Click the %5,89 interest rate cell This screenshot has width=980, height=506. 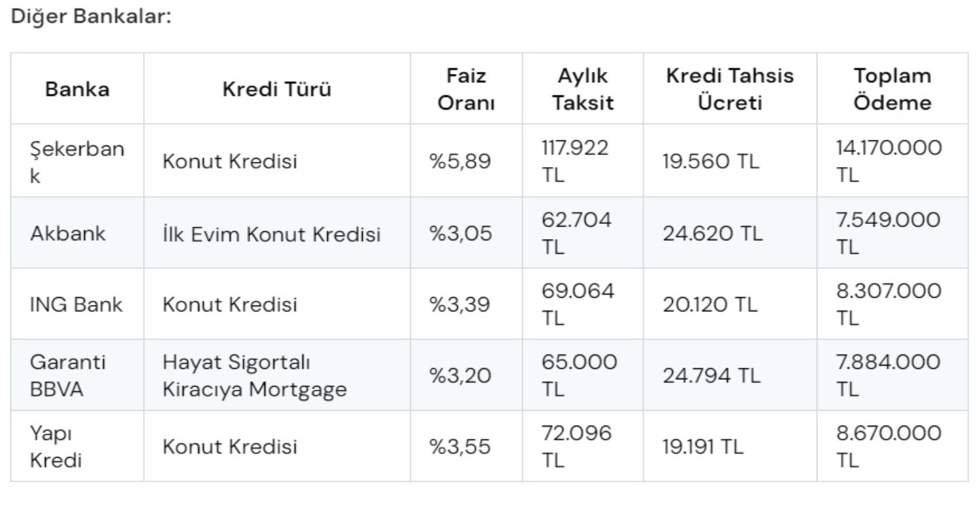click(460, 162)
